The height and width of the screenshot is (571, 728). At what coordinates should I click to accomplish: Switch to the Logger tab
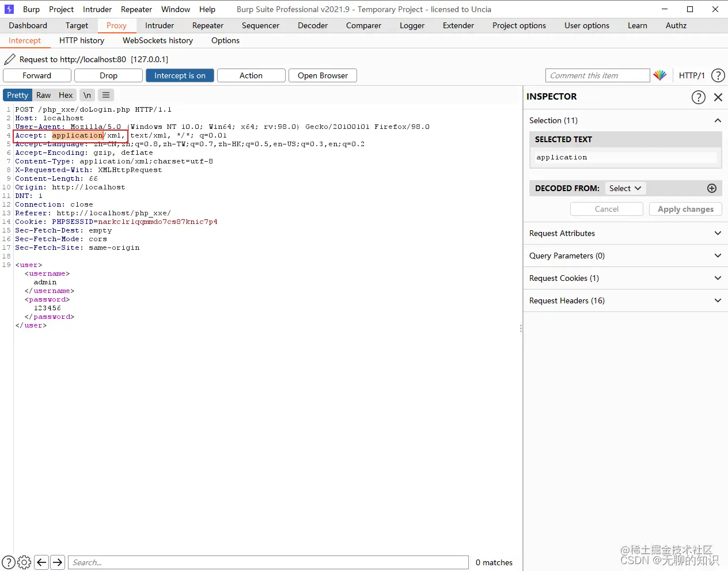click(x=412, y=25)
